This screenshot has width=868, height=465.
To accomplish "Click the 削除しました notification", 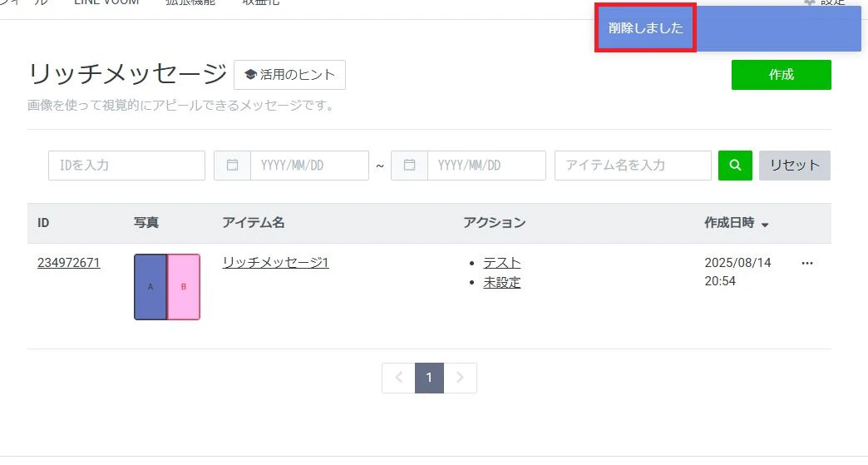I will (x=728, y=28).
